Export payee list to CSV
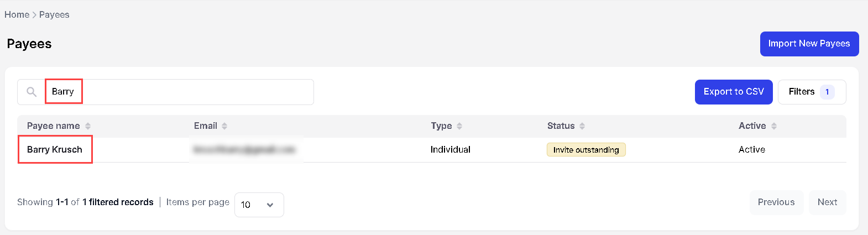This screenshot has width=868, height=235. click(733, 92)
